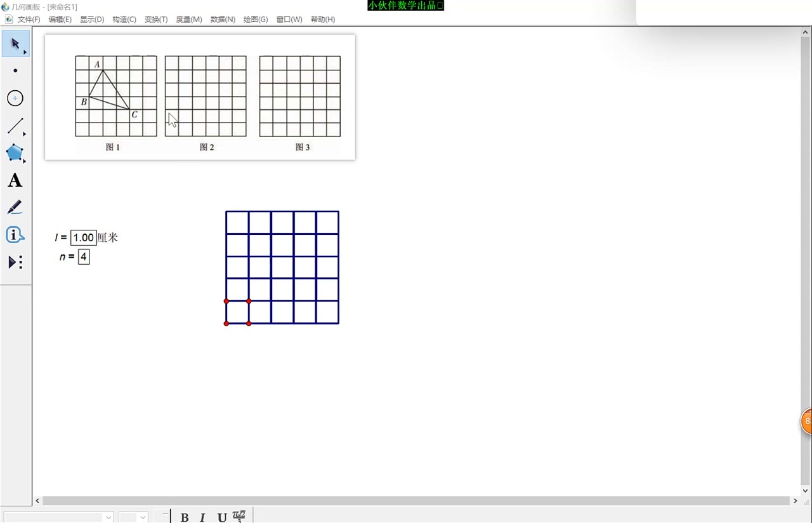The image size is (812, 523).
Task: Click the 图 2 caption in the picture
Action: point(207,147)
